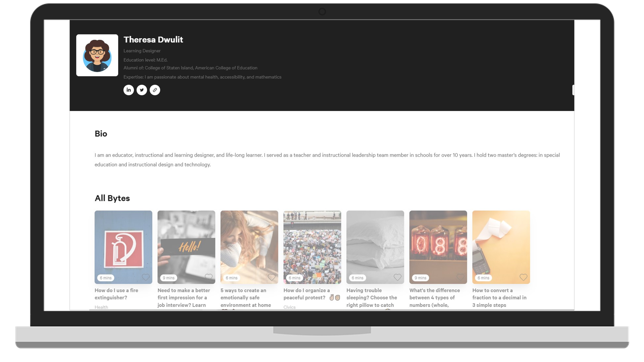Open the peaceful protest crowd thumbnail
This screenshot has height=362, width=644.
tap(312, 244)
